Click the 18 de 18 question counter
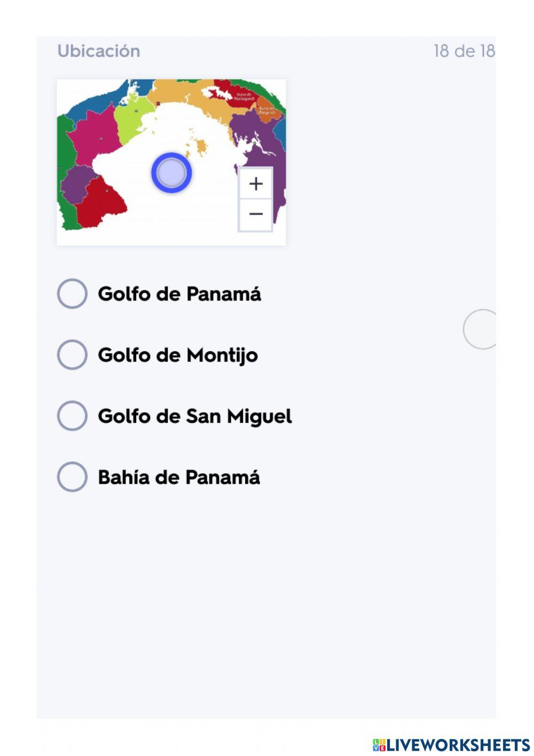 [464, 51]
